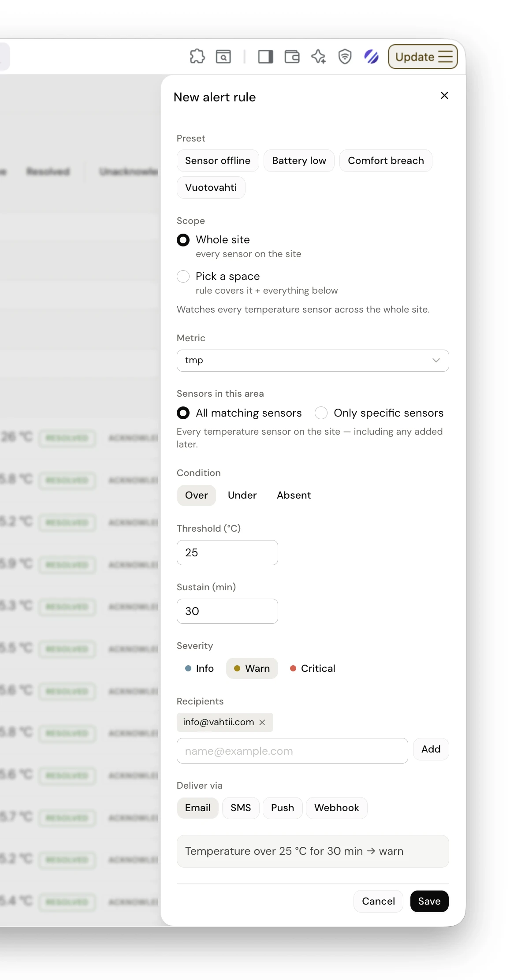Click Add to add the recipient
The height and width of the screenshot is (980, 510).
[x=431, y=749]
